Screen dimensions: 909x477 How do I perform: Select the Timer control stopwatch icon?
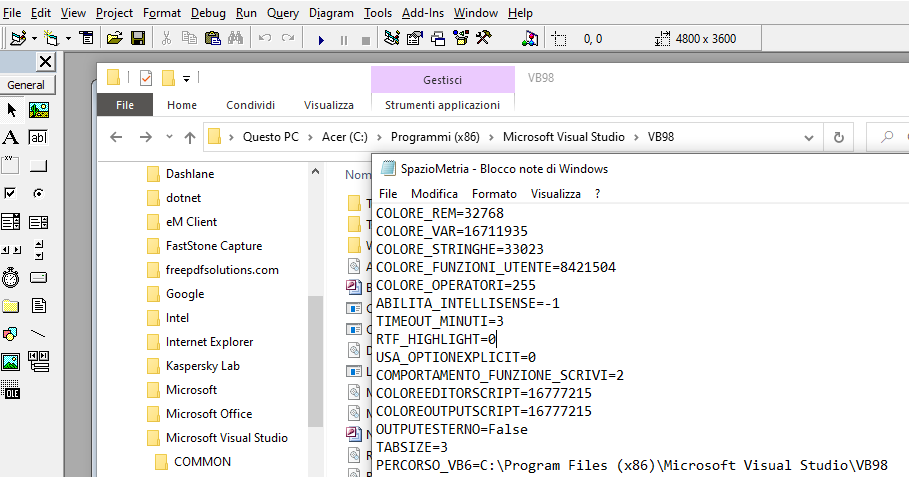[10, 278]
